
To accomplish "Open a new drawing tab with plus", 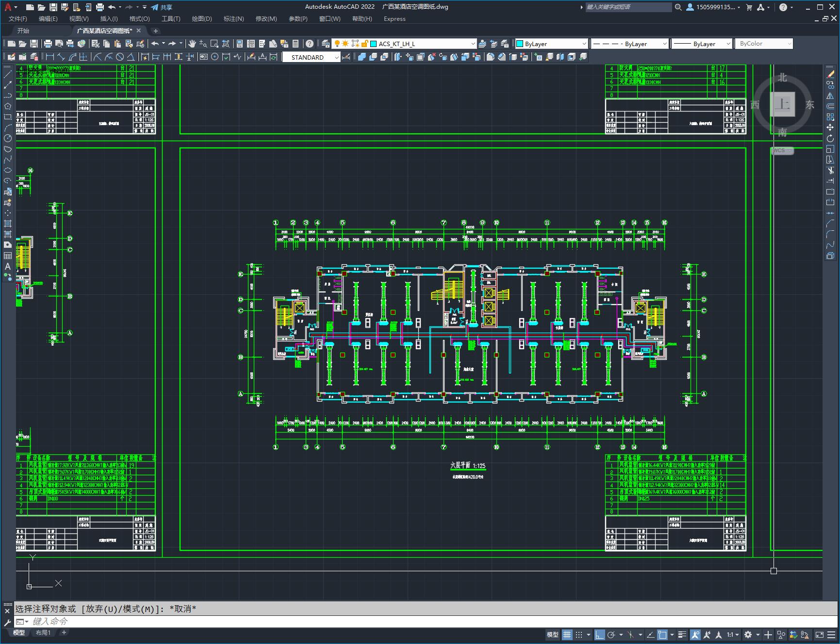I will [156, 31].
